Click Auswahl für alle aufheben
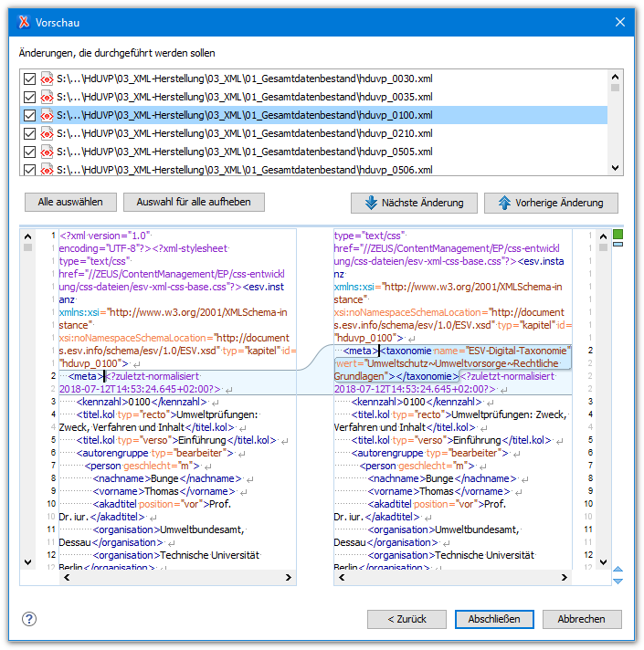Screen dimensions: 644x650 (x=194, y=202)
